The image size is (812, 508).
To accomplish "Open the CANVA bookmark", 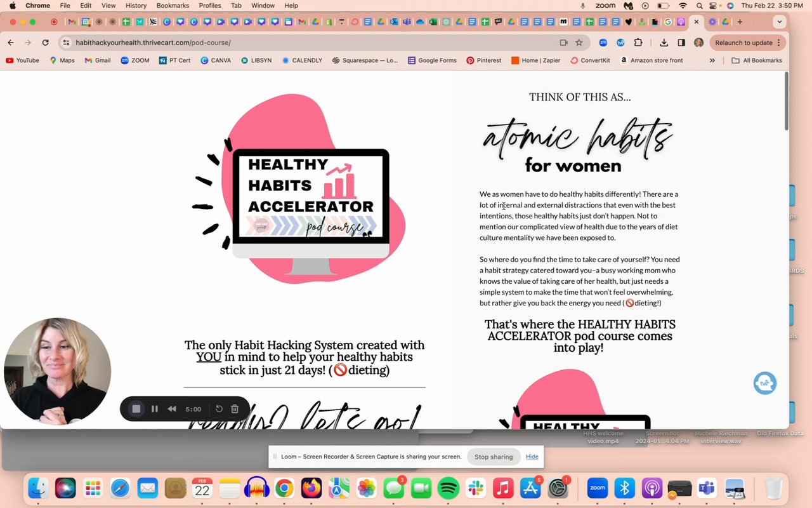I will 215,60.
